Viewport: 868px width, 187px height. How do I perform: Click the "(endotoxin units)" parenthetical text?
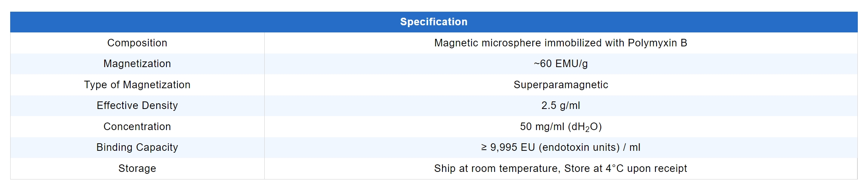click(x=579, y=147)
